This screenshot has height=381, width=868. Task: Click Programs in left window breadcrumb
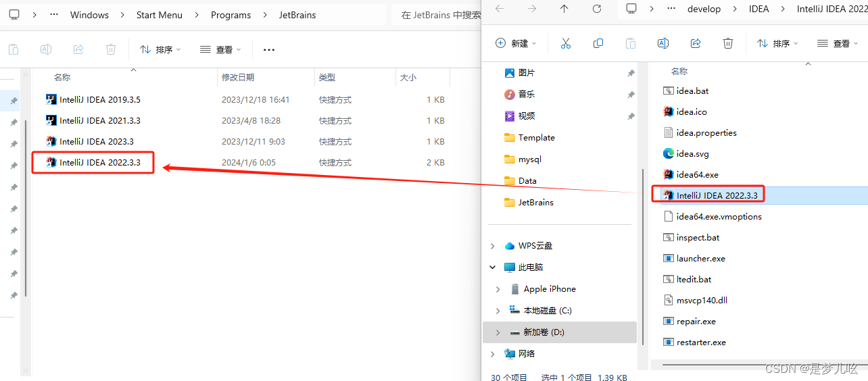click(x=231, y=15)
